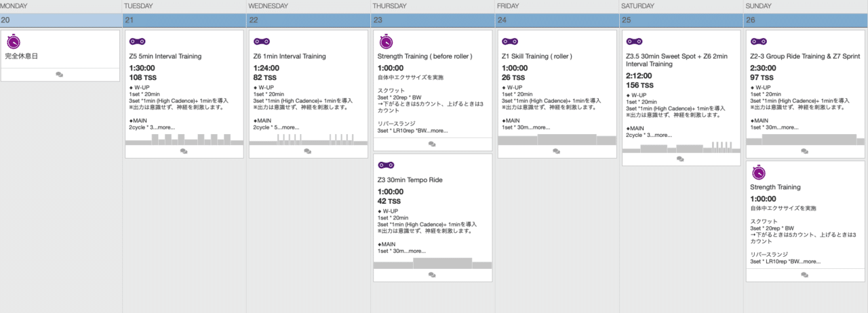Click the bike chain icon on Z1 Skill Training
This screenshot has width=868, height=313.
tap(510, 41)
